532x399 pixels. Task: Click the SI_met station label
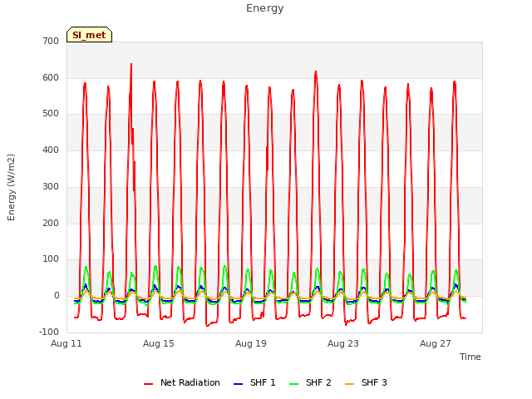89,35
